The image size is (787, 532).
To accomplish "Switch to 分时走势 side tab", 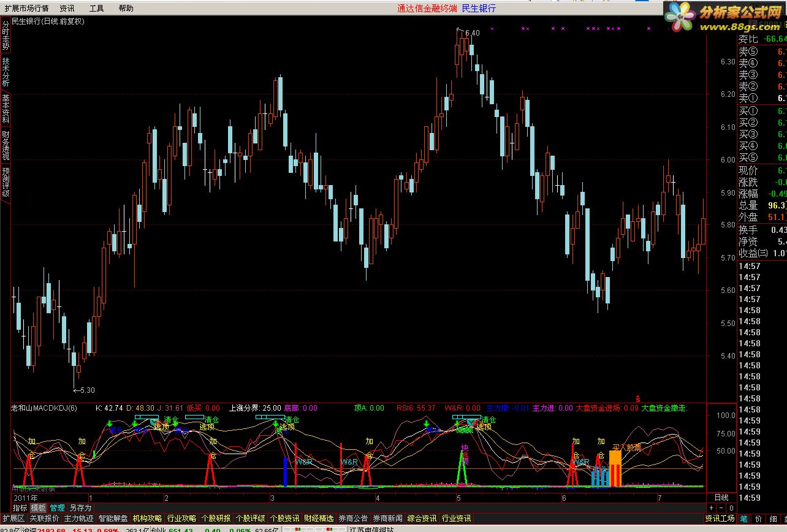I will pos(6,35).
